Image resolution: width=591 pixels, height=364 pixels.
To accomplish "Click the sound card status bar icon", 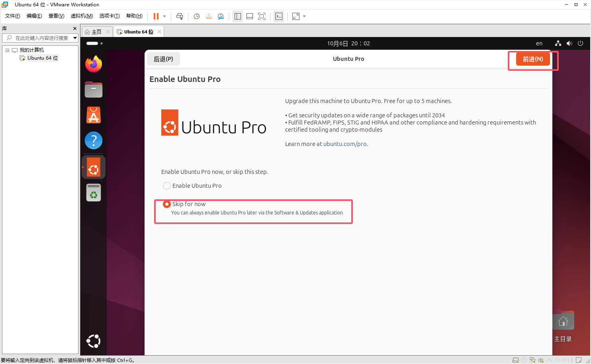I will click(541, 360).
